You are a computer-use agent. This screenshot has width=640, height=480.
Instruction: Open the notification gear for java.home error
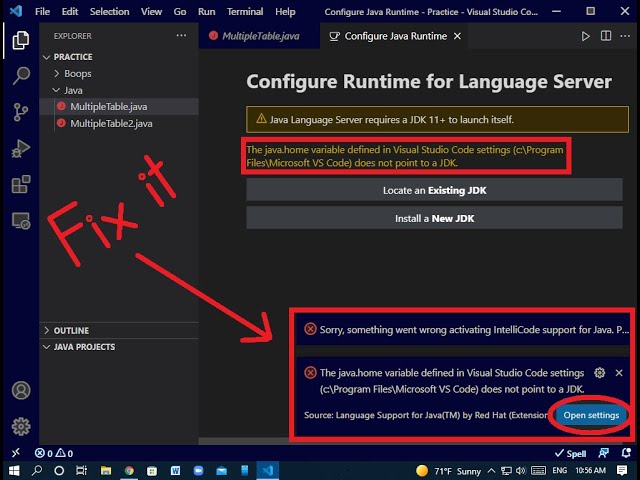coord(599,373)
